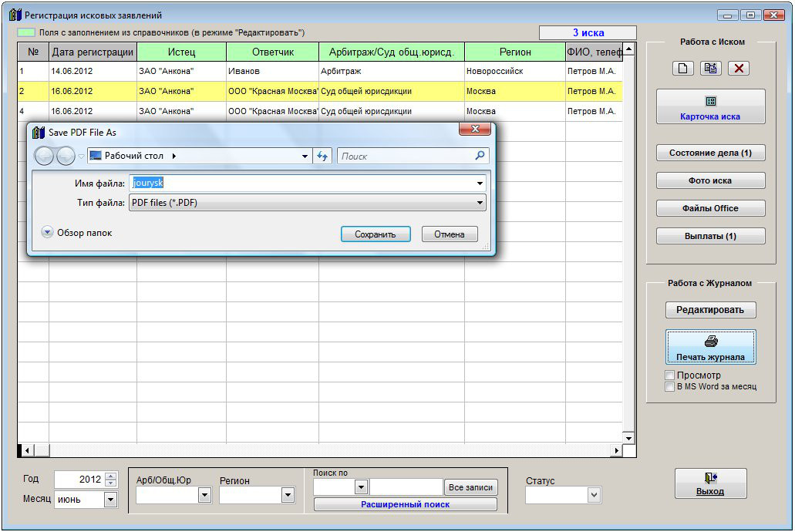The width and height of the screenshot is (795, 532).
Task: Select the cell Новороссийск in row 1
Action: coord(515,72)
